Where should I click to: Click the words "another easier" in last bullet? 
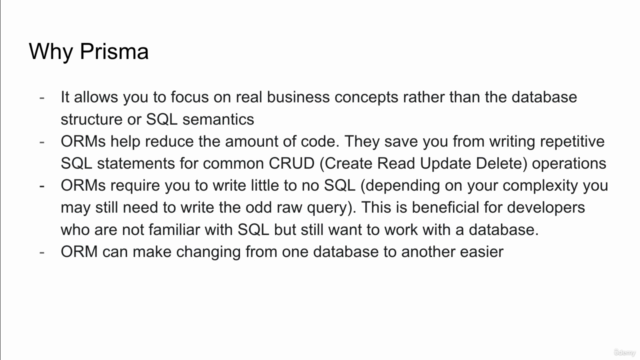pyautogui.click(x=452, y=251)
